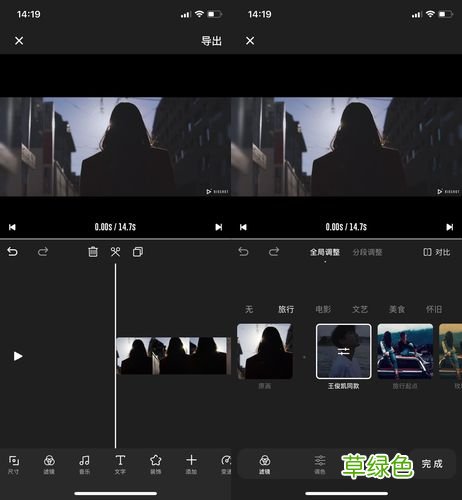Close the right filter screen with X
The width and height of the screenshot is (462, 500).
(x=250, y=41)
